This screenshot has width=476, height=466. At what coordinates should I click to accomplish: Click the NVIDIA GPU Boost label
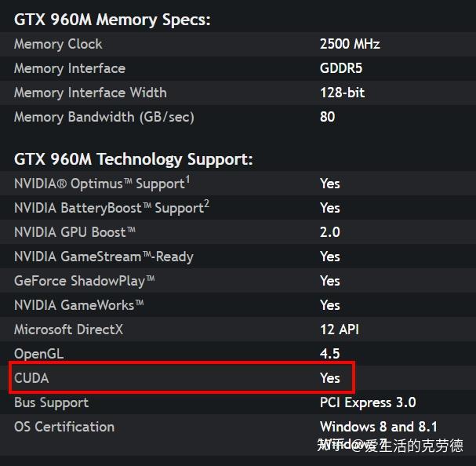(75, 232)
